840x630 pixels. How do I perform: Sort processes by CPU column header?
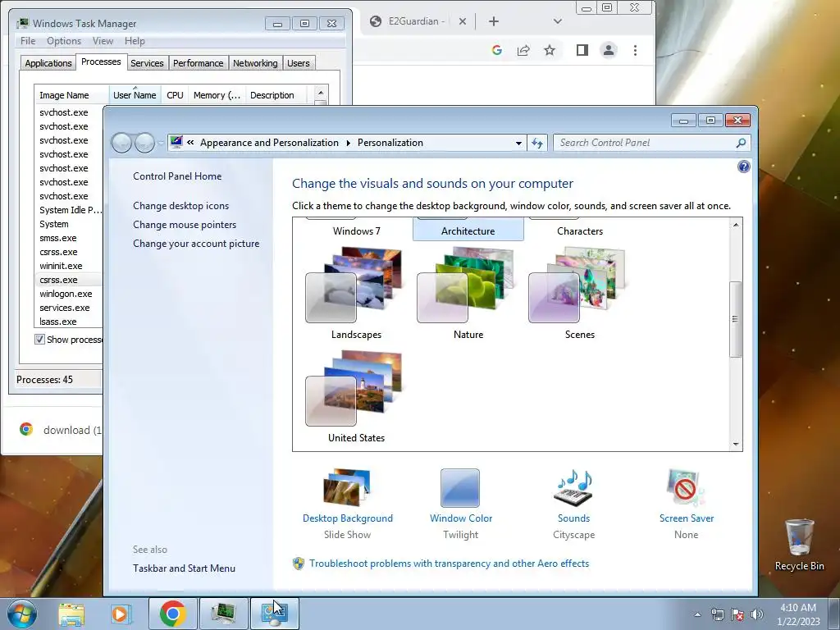pyautogui.click(x=176, y=95)
